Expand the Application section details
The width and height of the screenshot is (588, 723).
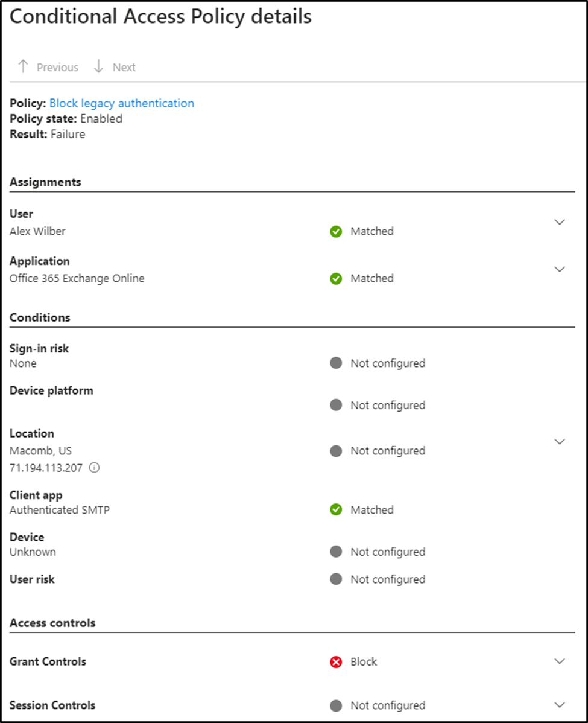click(560, 269)
